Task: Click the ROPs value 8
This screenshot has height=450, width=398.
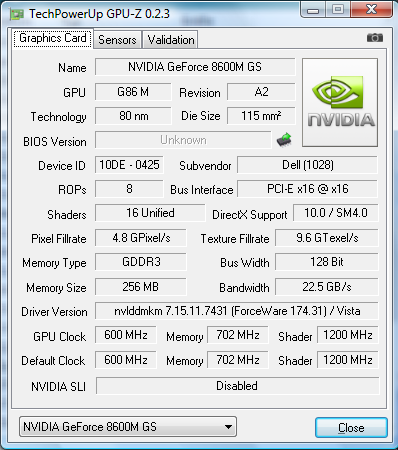Action: coord(129,189)
